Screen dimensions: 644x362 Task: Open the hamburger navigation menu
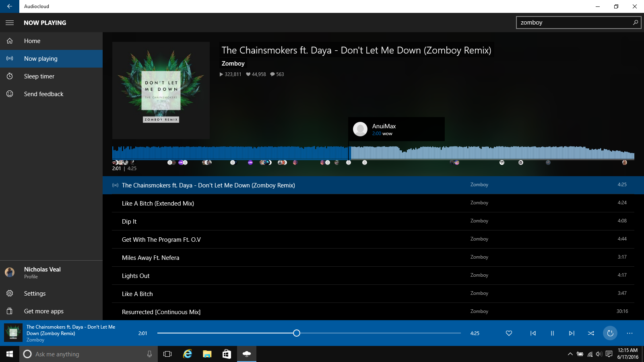pyautogui.click(x=10, y=23)
